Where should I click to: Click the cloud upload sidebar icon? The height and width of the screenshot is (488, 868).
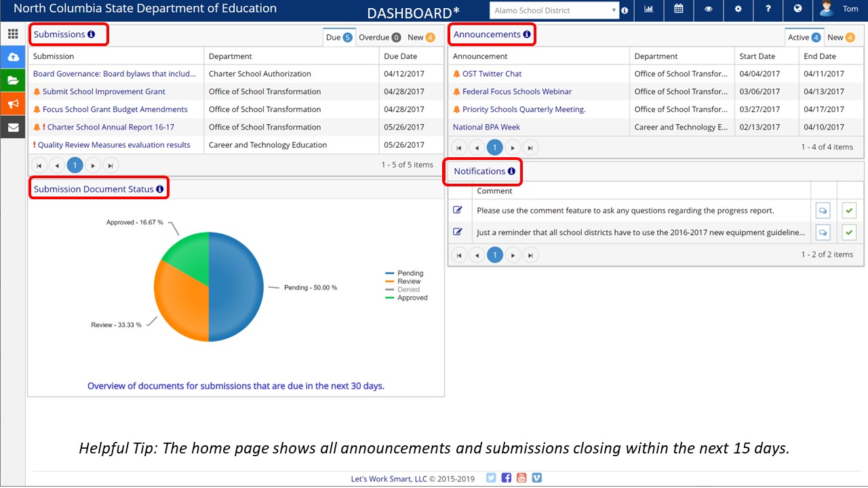point(13,57)
